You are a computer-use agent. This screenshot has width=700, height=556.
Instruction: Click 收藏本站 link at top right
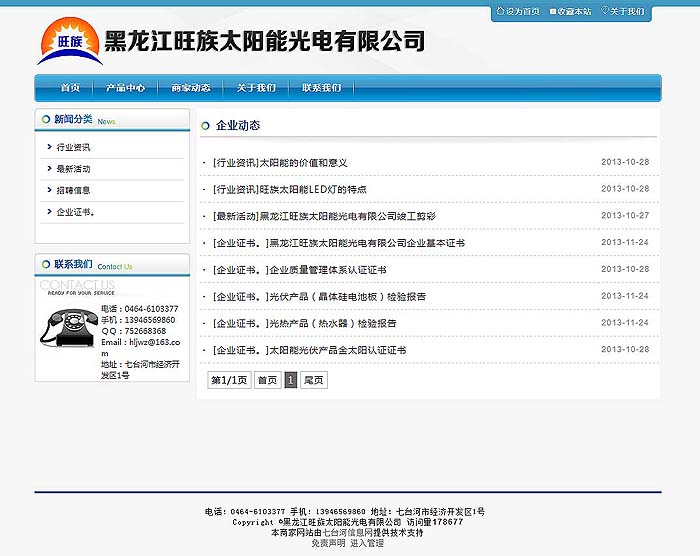pos(574,11)
